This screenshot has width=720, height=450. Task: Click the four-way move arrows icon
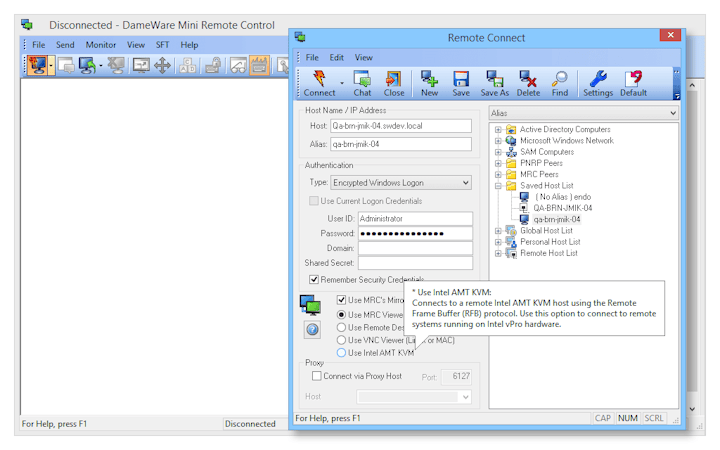pyautogui.click(x=162, y=66)
